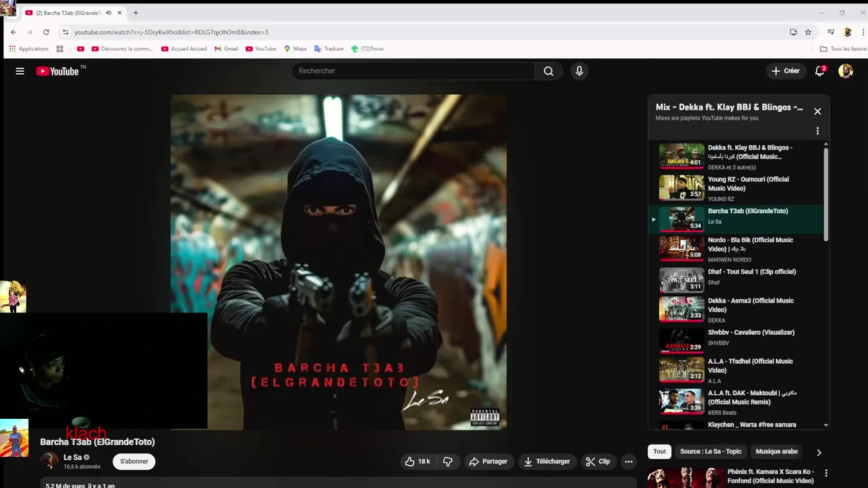Click Mix playlist scrollbar down arrow
The image size is (868, 488).
click(826, 425)
